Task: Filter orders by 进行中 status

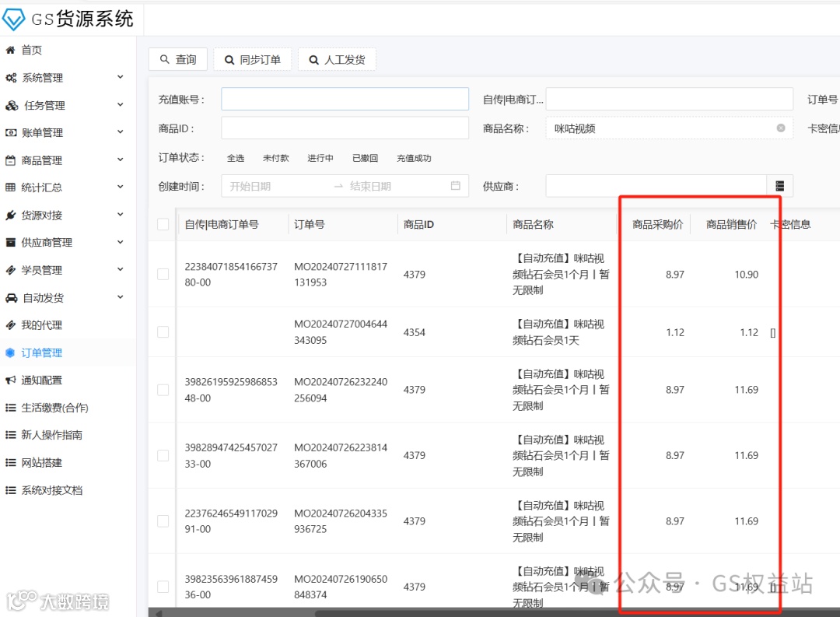Action: [x=320, y=158]
